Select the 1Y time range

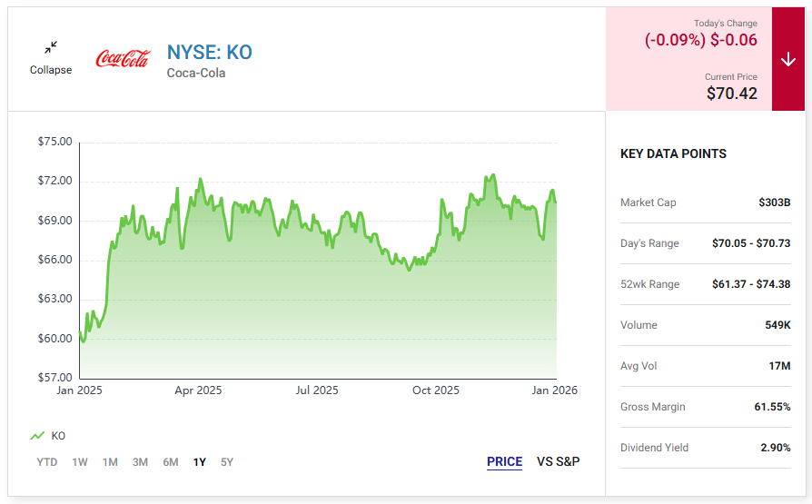(x=200, y=462)
